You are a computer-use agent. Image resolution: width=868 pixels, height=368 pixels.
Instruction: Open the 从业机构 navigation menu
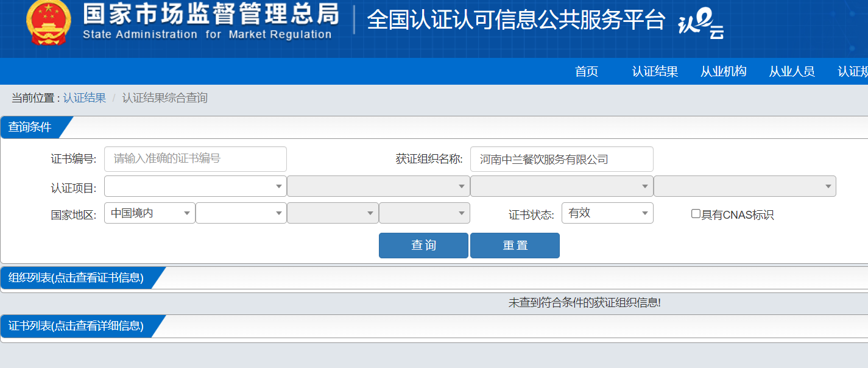(723, 71)
